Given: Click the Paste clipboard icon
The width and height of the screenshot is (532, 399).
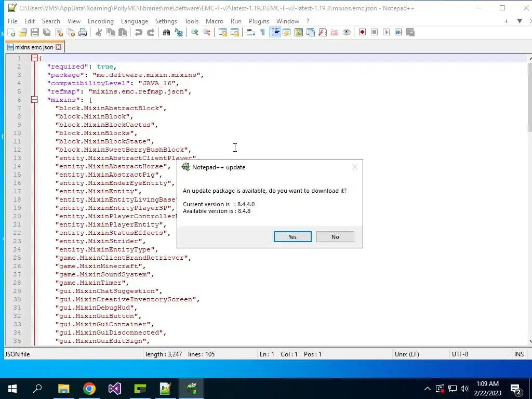Looking at the screenshot, I should pyautogui.click(x=123, y=32).
